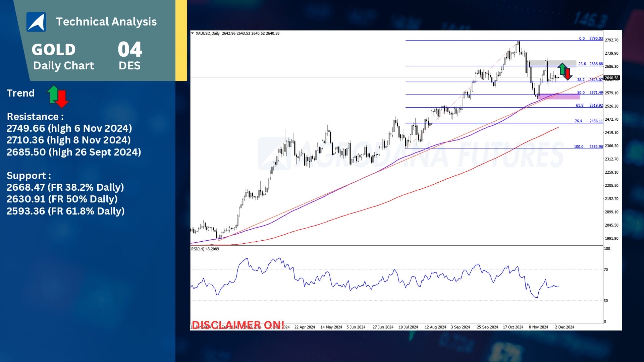This screenshot has height=362, width=644.
Task: Click the RSI(14) indicator label
Action: pyautogui.click(x=205, y=249)
